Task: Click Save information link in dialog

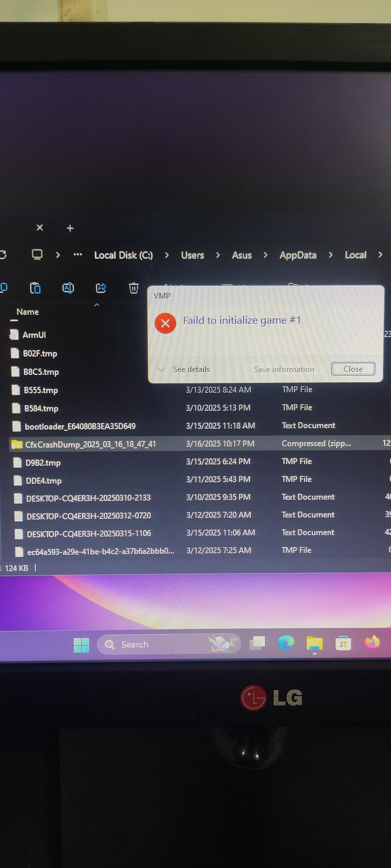Action: [284, 370]
